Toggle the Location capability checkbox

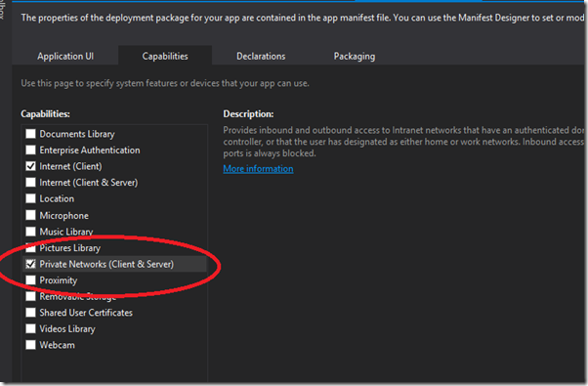[x=30, y=198]
